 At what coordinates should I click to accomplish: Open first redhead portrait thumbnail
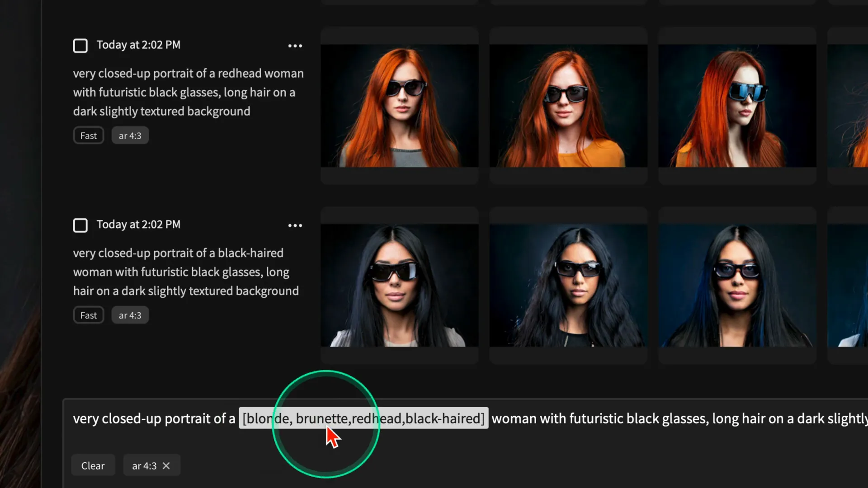[x=400, y=106]
